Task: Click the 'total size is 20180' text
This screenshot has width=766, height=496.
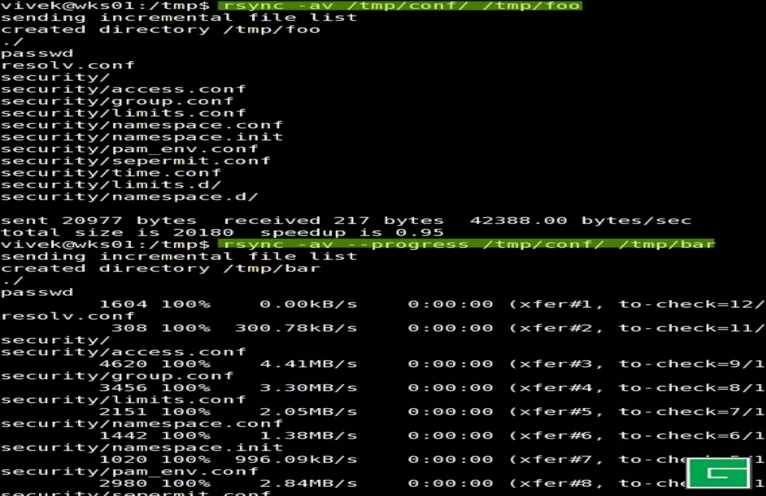Action: pyautogui.click(x=117, y=233)
